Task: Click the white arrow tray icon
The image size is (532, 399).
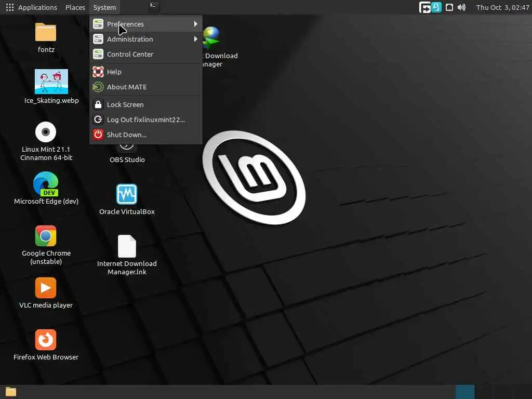Action: point(425,7)
